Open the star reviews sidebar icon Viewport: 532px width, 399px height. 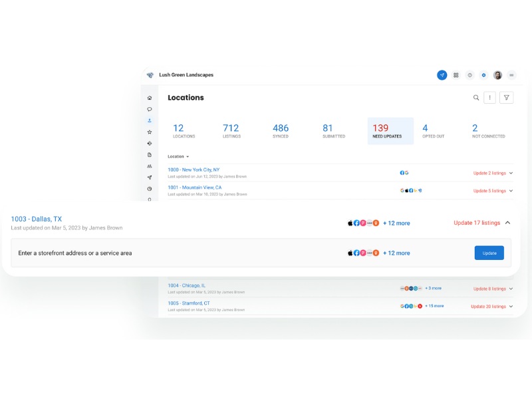(x=150, y=132)
